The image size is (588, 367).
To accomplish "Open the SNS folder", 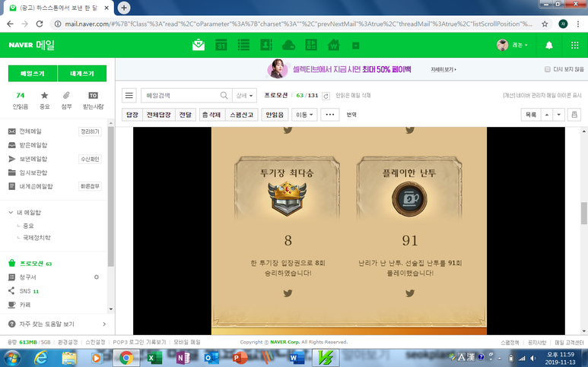I will [x=25, y=291].
